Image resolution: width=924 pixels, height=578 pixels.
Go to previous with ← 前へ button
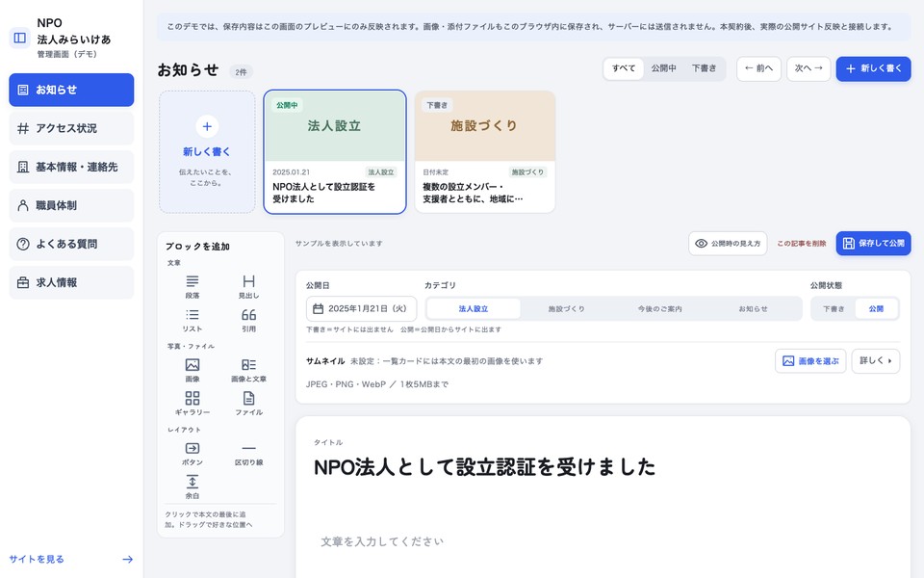pyautogui.click(x=759, y=68)
